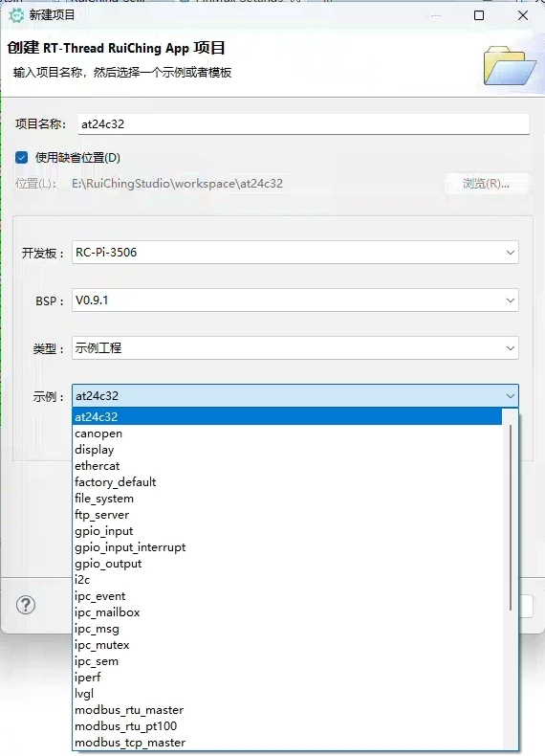Pick ipc_mailbox example
Screen dimensions: 545x756
(x=287, y=612)
